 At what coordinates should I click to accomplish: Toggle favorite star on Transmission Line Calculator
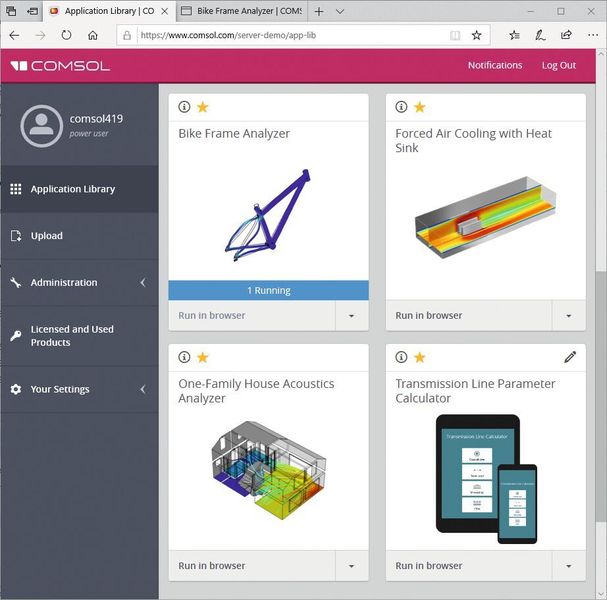(420, 357)
